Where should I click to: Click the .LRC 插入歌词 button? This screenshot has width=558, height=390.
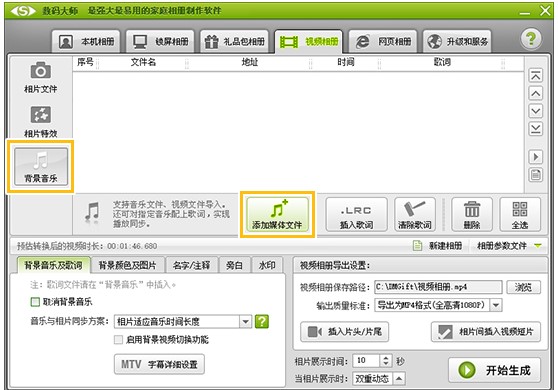(356, 215)
